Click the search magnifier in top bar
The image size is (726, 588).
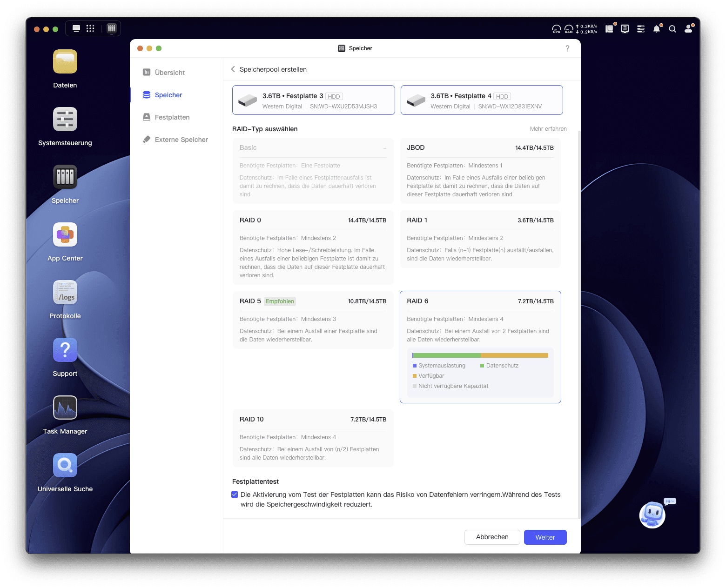672,29
